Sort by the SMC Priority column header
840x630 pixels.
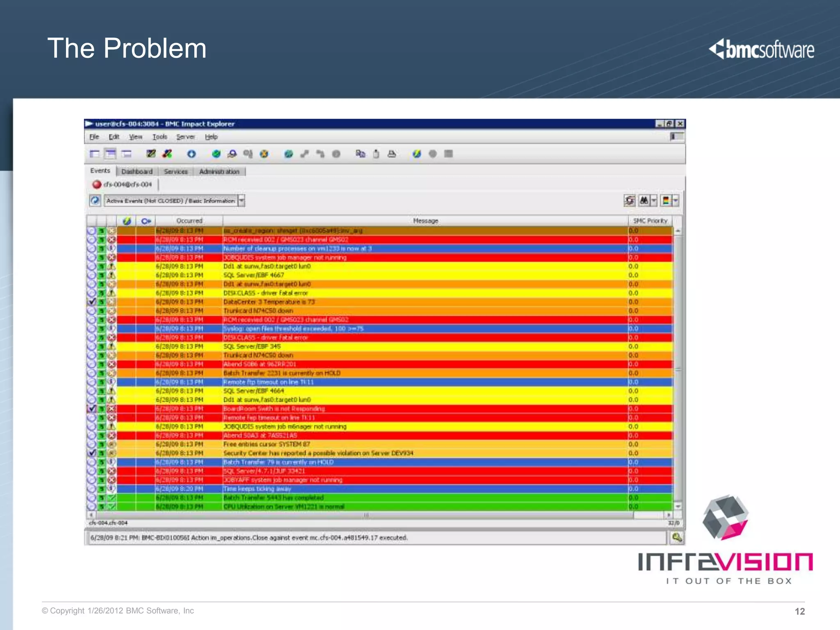click(x=650, y=221)
